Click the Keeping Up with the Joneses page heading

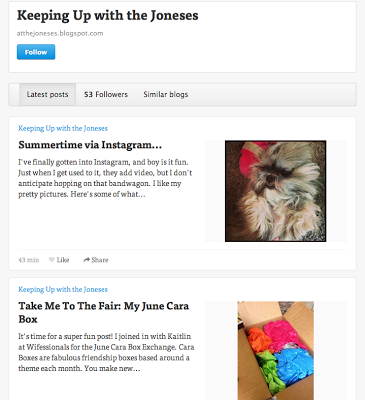click(x=108, y=16)
